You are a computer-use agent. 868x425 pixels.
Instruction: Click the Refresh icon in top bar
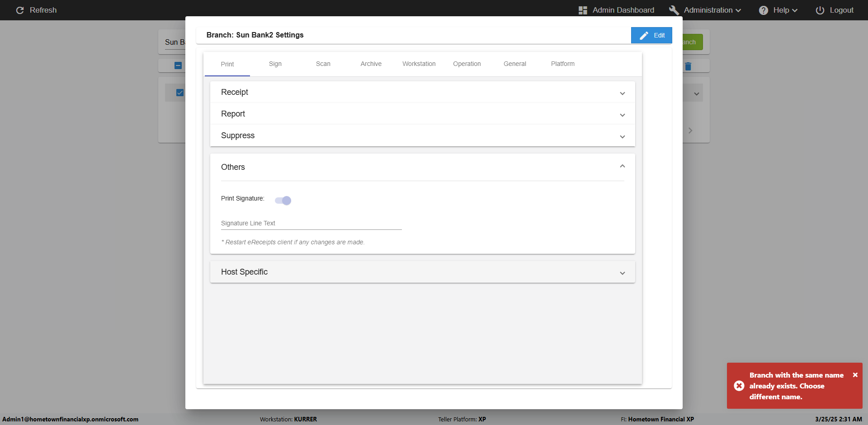pos(20,10)
